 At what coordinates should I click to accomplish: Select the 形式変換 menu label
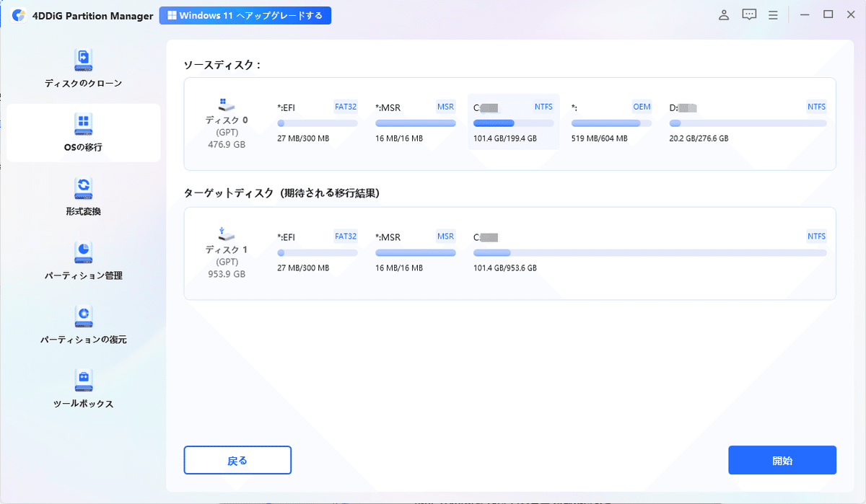[84, 212]
